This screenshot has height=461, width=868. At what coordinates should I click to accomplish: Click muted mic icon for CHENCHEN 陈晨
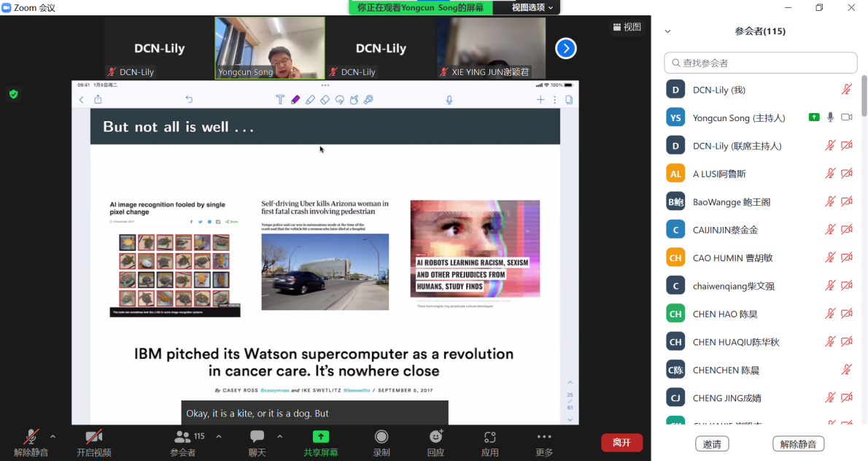[846, 370]
